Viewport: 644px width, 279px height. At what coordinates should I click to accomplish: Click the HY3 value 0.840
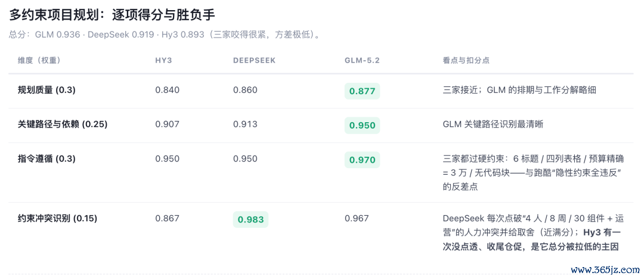click(167, 91)
